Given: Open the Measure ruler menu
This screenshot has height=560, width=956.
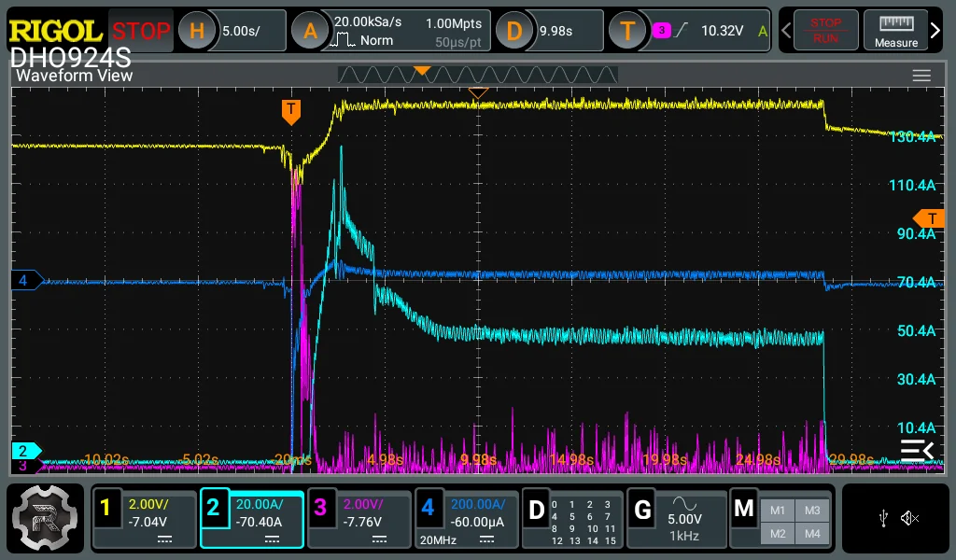Looking at the screenshot, I should [895, 31].
